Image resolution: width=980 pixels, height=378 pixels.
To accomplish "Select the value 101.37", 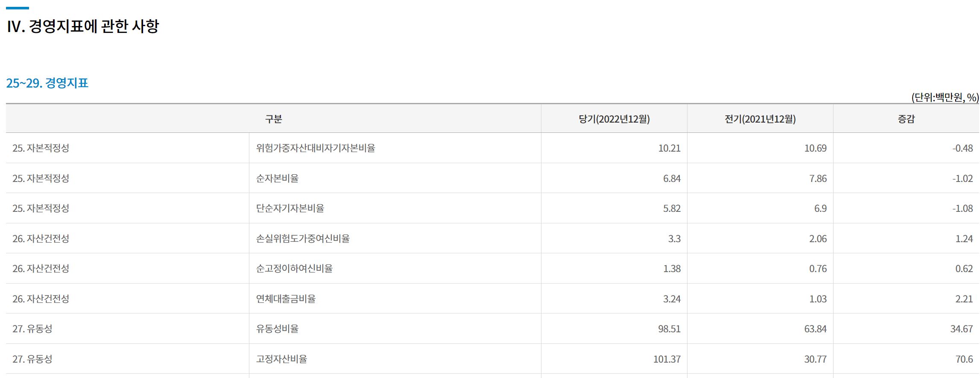I will click(667, 359).
